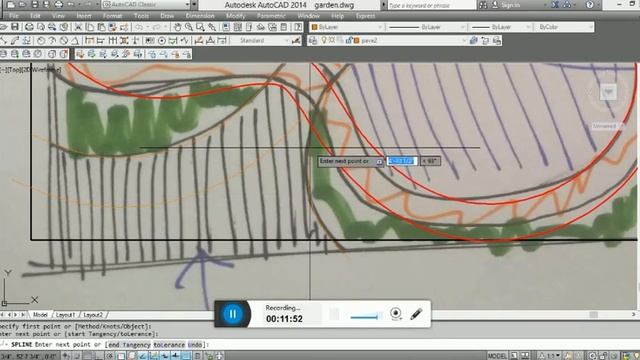Viewport: 640px width, 360px height.
Task: Activate the Pan hand tool
Action: [x=177, y=27]
